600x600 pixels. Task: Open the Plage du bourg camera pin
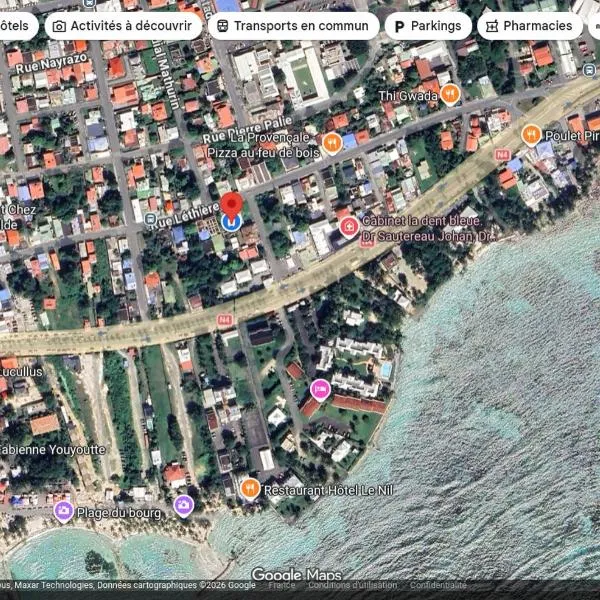coord(64,511)
